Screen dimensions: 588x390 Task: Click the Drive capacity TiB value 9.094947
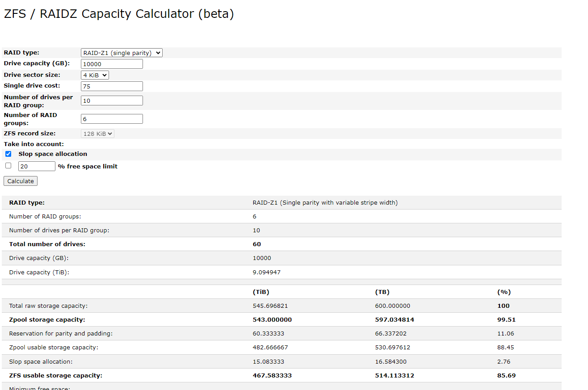pos(267,273)
